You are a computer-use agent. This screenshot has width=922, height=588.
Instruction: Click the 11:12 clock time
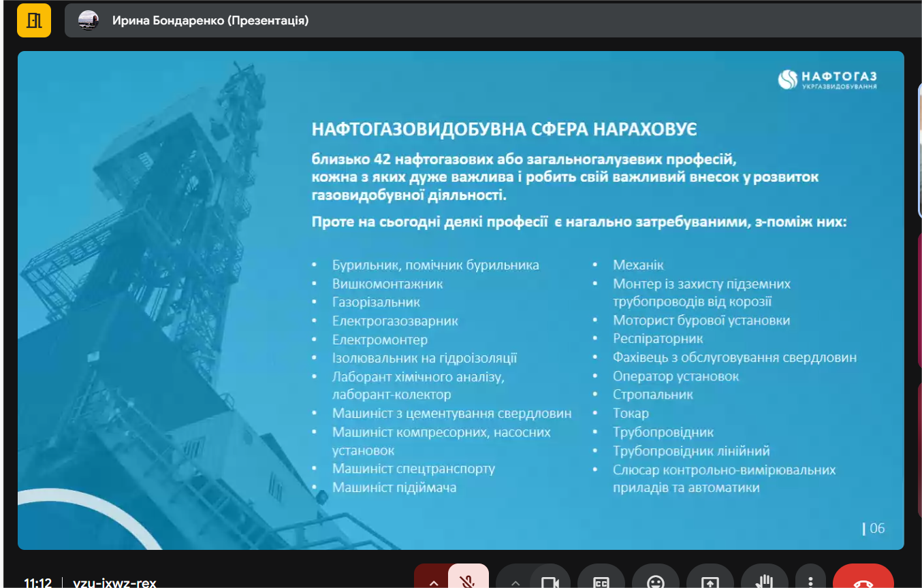[x=37, y=583]
